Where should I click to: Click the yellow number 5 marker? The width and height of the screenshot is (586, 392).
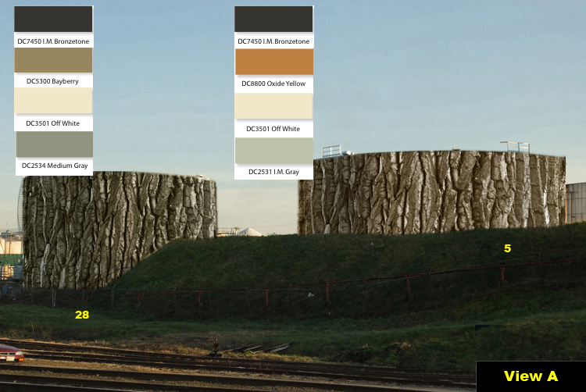click(x=507, y=248)
